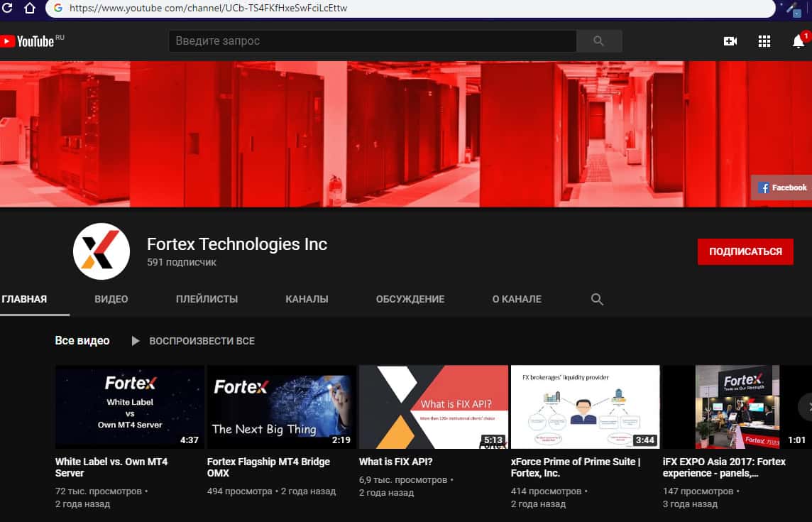Screen dimensions: 812x522
Task: Open the notifications bell
Action: [x=799, y=41]
